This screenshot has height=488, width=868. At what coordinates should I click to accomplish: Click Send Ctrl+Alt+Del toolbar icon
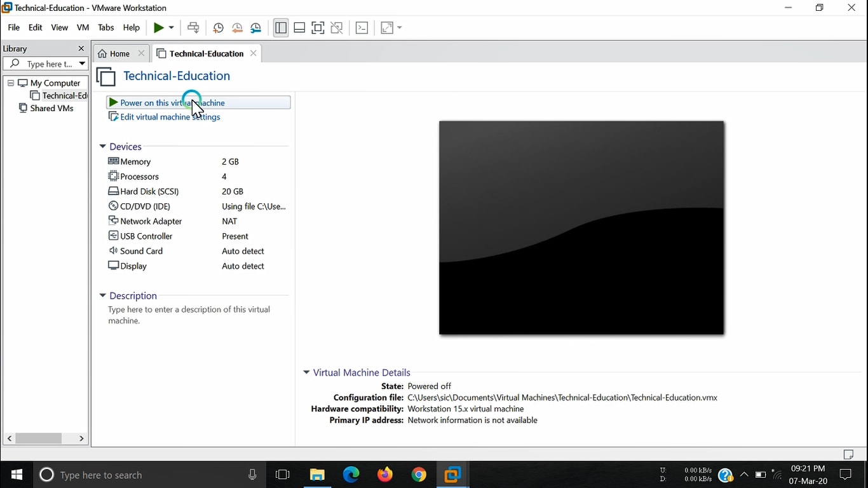(193, 28)
